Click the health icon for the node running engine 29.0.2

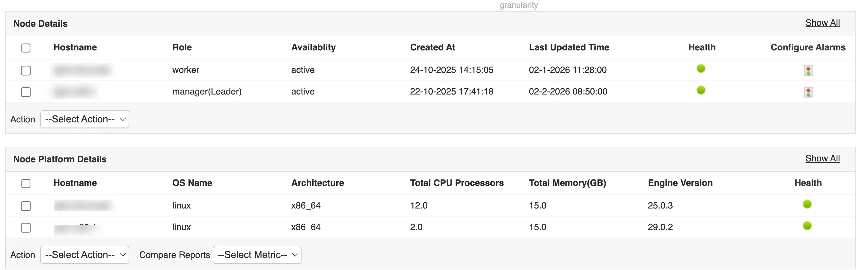pos(807,226)
